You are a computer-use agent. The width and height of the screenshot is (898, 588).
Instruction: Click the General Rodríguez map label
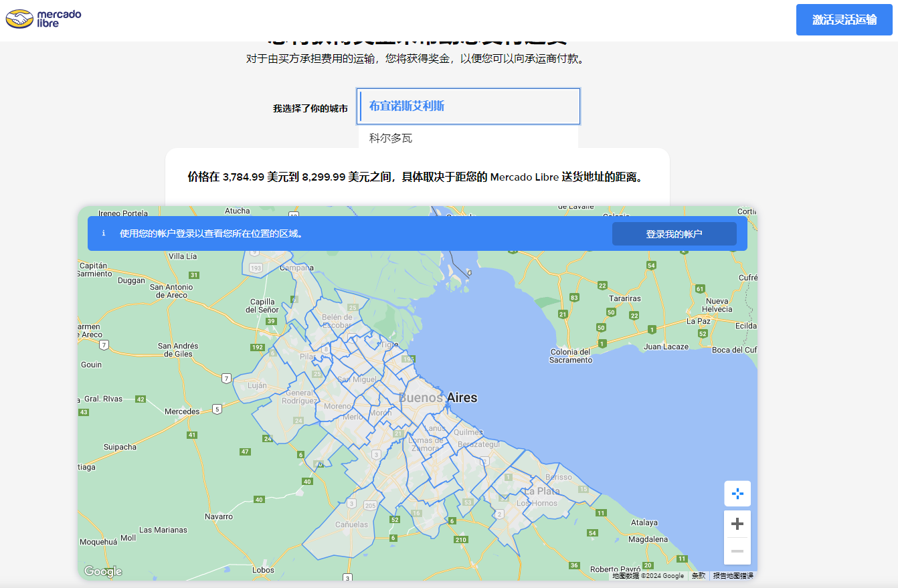tap(299, 397)
